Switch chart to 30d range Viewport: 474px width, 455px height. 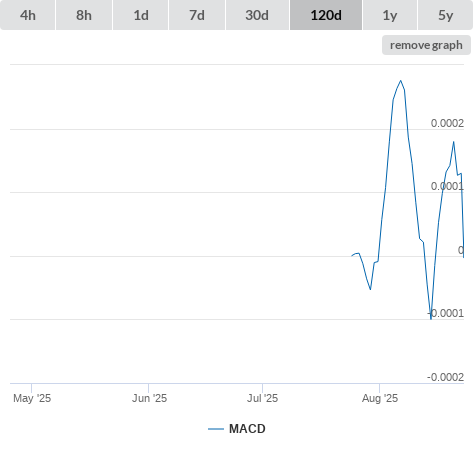coord(257,15)
